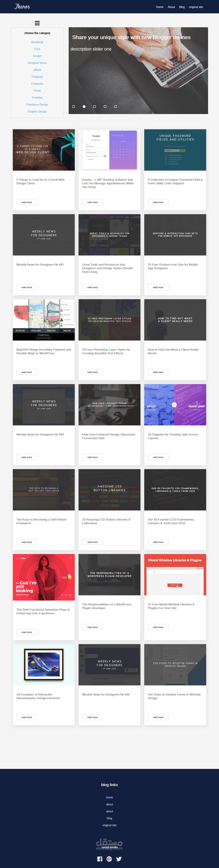This screenshot has height=868, width=219.
Task: Click the Ikaros logo in header
Action: 22,6
